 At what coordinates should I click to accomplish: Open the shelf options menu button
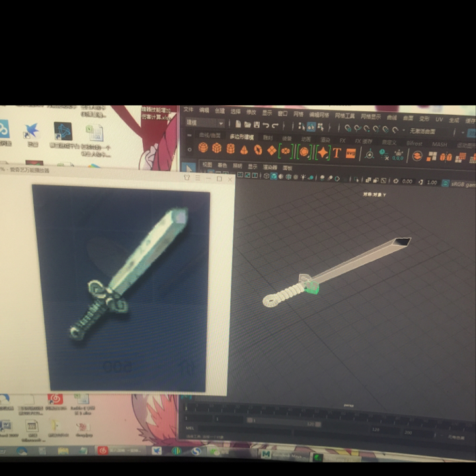[189, 136]
